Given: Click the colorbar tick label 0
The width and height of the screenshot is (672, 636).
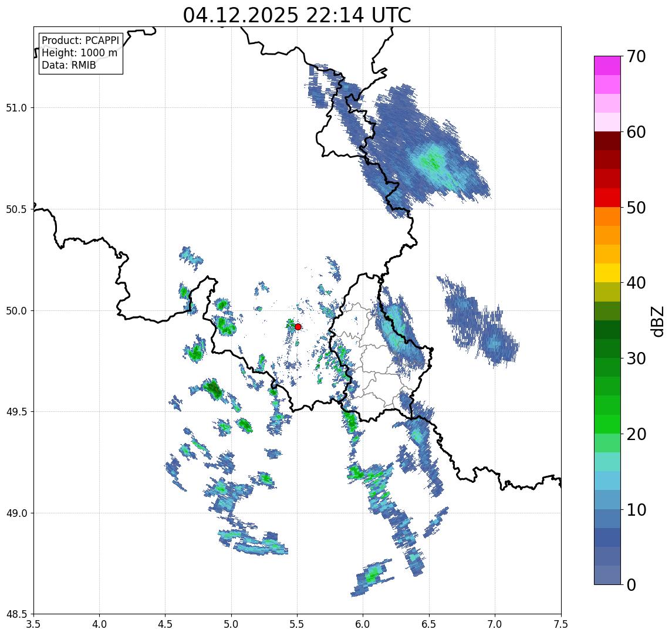Looking at the screenshot, I should (x=632, y=584).
